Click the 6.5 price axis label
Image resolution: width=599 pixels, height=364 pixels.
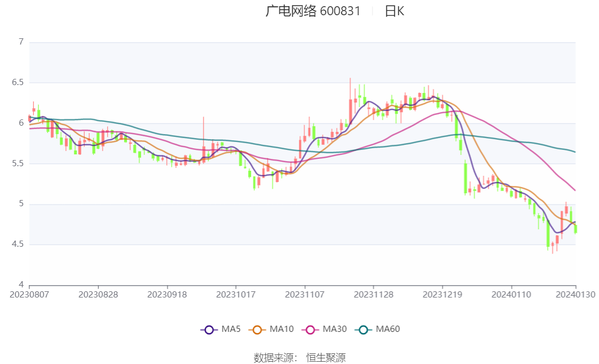coord(18,82)
